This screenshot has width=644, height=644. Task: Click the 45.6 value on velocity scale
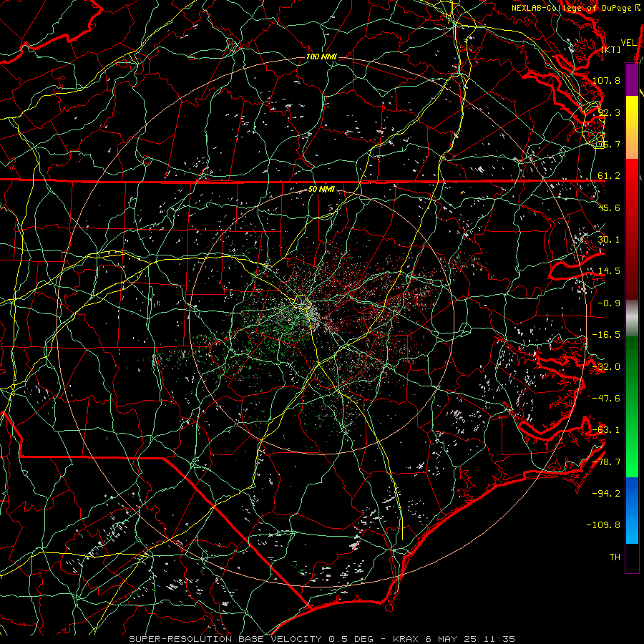(609, 208)
